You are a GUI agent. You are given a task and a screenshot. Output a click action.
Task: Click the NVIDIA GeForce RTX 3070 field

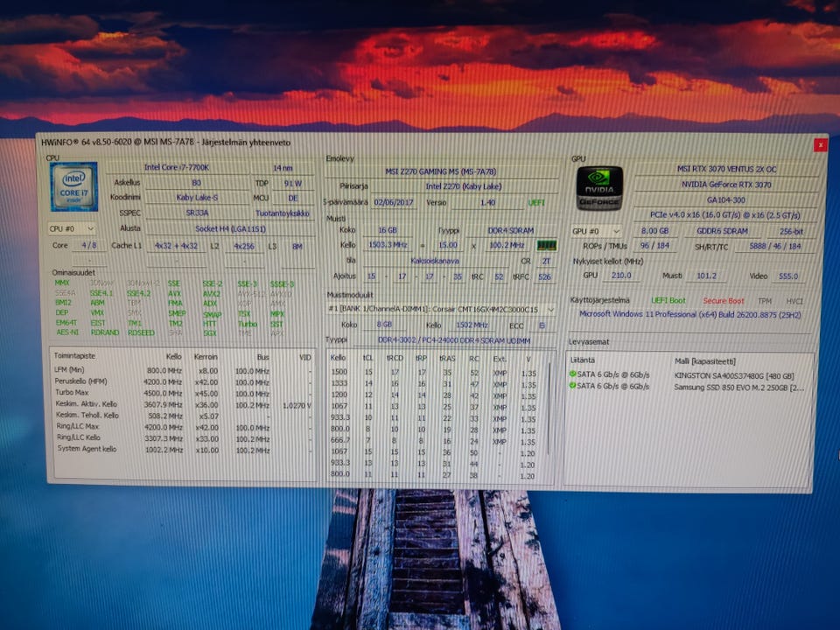726,185
